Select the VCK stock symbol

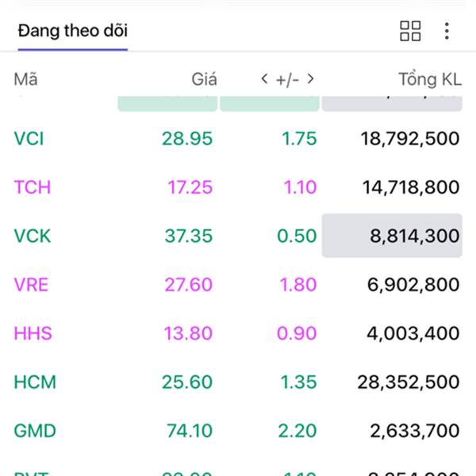[x=33, y=236]
